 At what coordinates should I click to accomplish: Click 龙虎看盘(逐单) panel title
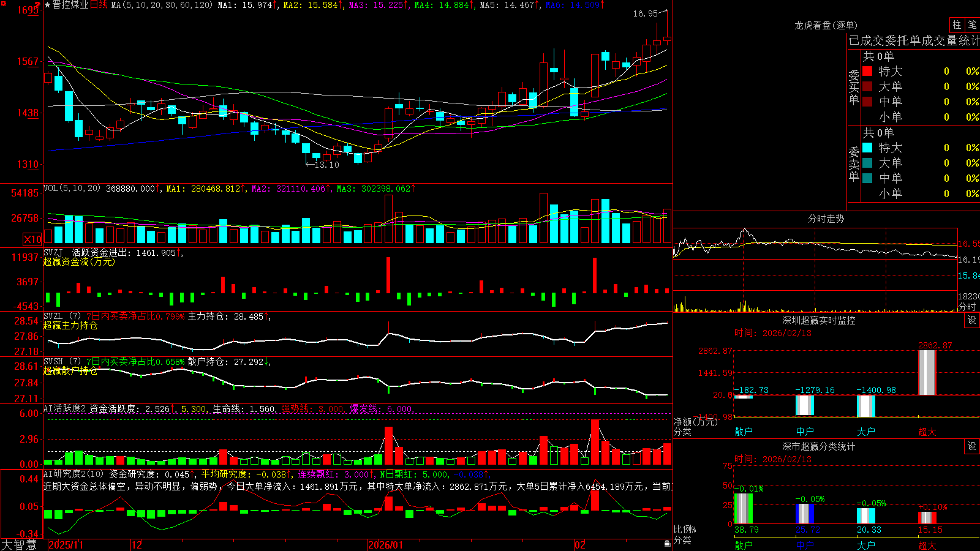point(826,25)
